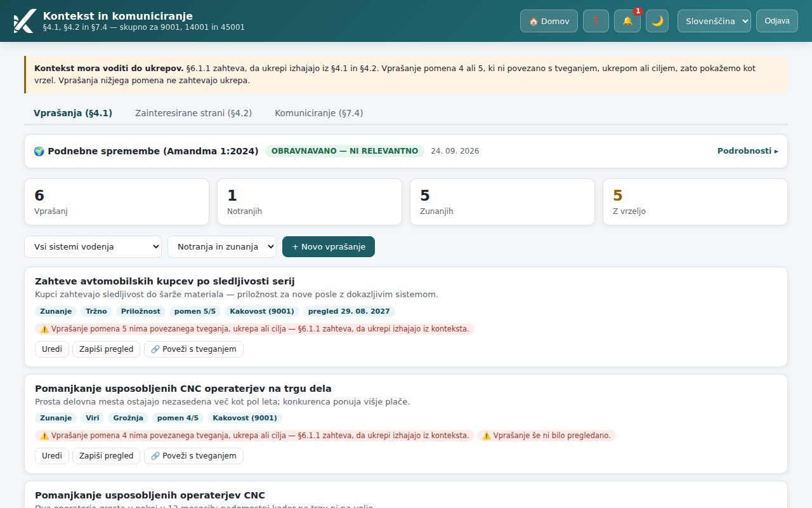Click the pomen 4/5 tag
Screen dimensions: 812x508
(178, 418)
